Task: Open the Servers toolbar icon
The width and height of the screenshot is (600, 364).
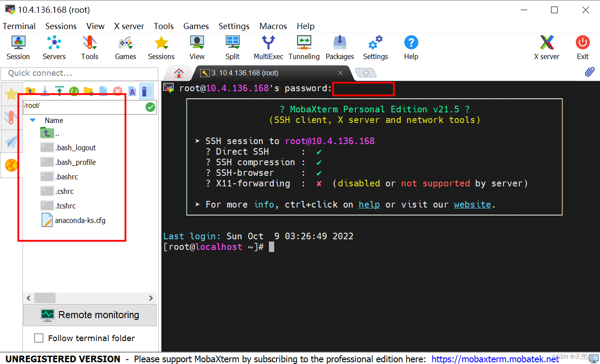Action: coord(54,48)
